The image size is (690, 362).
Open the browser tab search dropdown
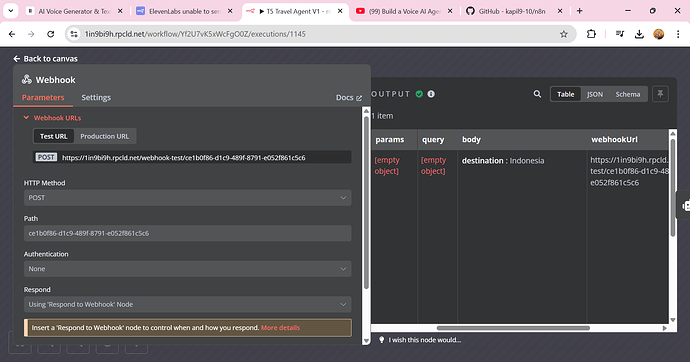[x=11, y=11]
